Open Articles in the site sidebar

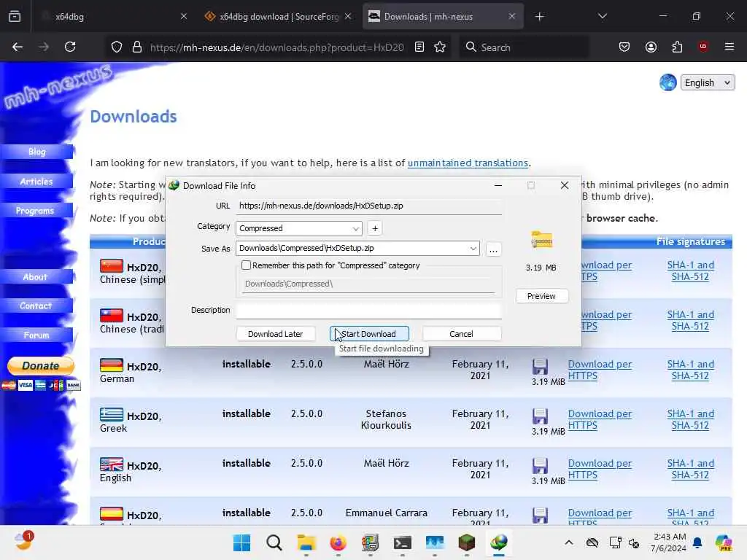36,182
